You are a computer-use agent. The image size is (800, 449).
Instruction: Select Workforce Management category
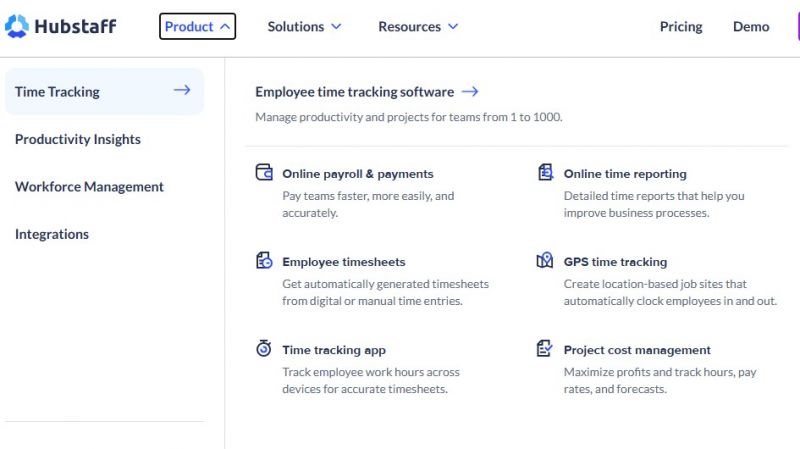click(x=89, y=187)
